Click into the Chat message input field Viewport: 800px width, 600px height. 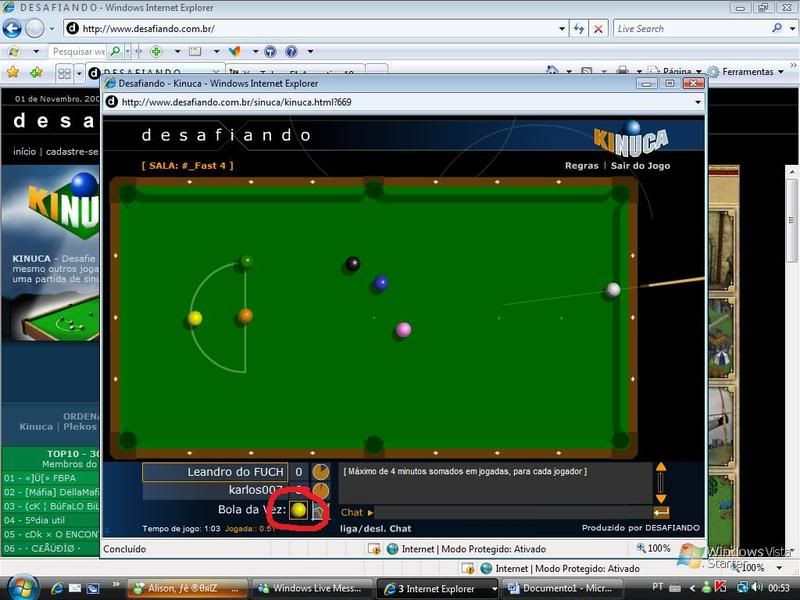(510, 513)
